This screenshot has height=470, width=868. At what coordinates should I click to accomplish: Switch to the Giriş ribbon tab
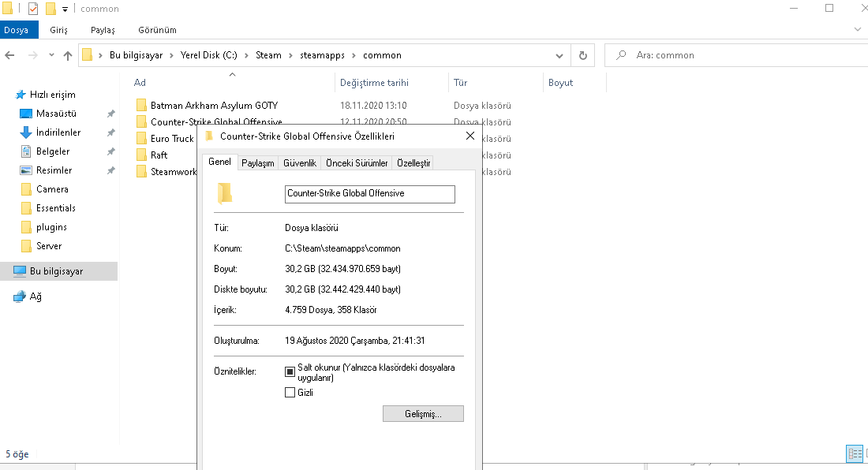58,30
